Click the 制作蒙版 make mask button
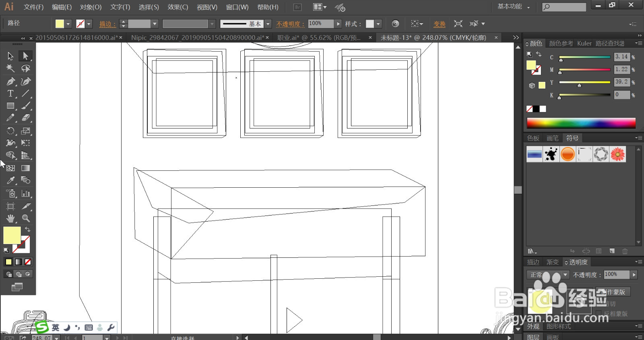 613,292
